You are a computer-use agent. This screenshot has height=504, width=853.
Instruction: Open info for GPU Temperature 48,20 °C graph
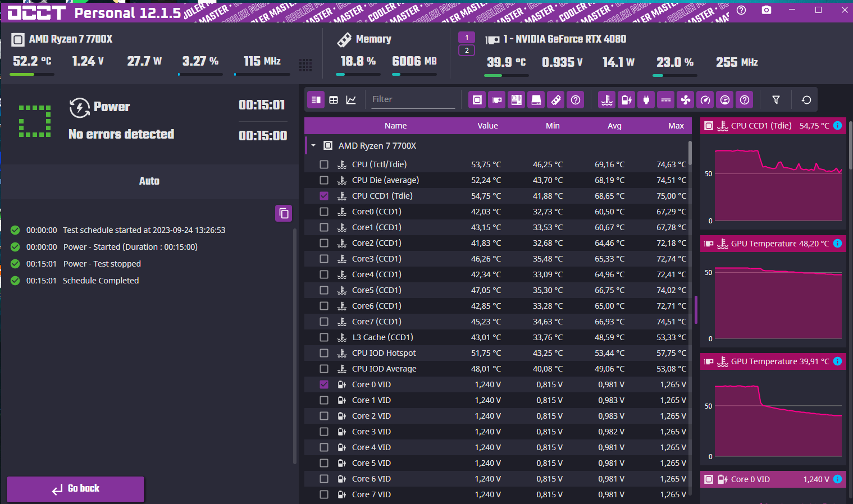pyautogui.click(x=837, y=244)
